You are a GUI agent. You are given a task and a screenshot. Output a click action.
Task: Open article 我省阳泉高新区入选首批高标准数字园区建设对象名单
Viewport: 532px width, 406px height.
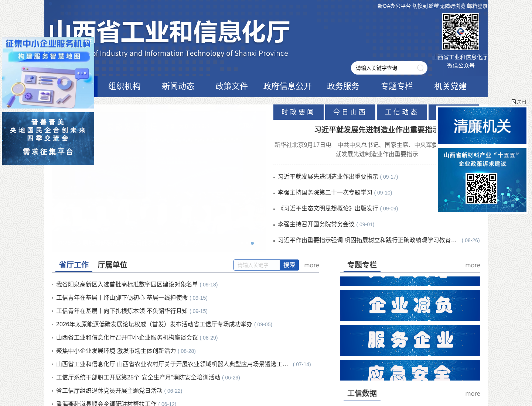(x=127, y=285)
